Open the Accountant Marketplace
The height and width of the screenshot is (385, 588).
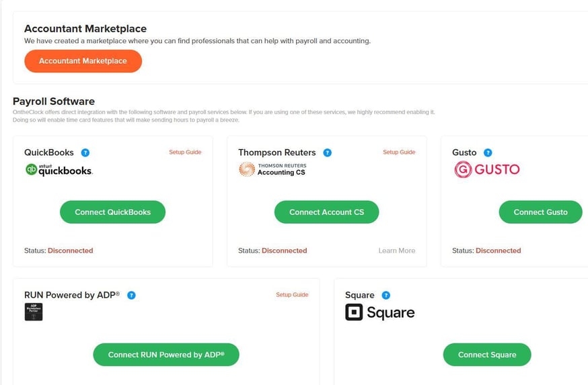pyautogui.click(x=83, y=61)
